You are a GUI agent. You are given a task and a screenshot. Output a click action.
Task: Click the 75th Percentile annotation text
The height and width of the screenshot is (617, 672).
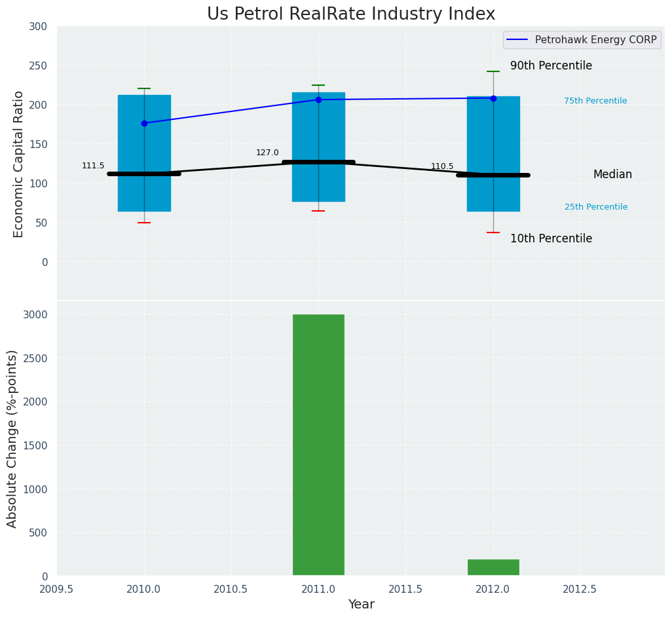coord(595,101)
